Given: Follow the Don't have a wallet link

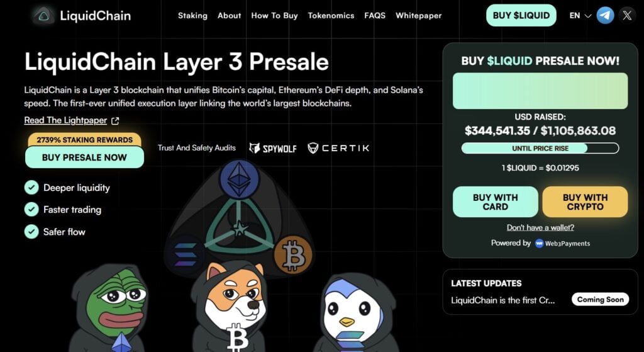Looking at the screenshot, I should pos(540,227).
